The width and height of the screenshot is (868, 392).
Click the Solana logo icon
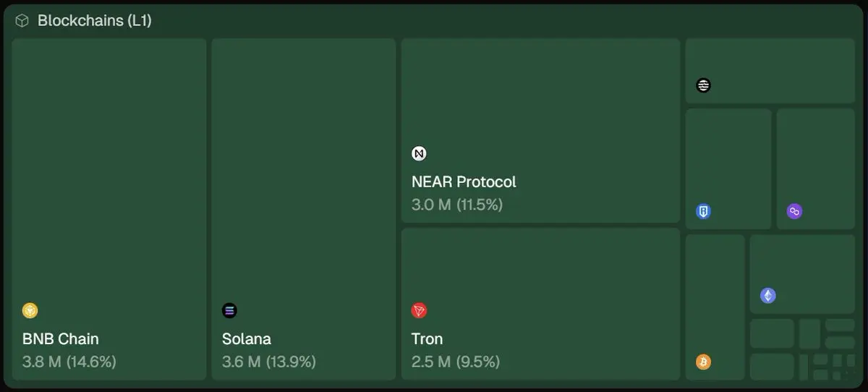tap(229, 311)
